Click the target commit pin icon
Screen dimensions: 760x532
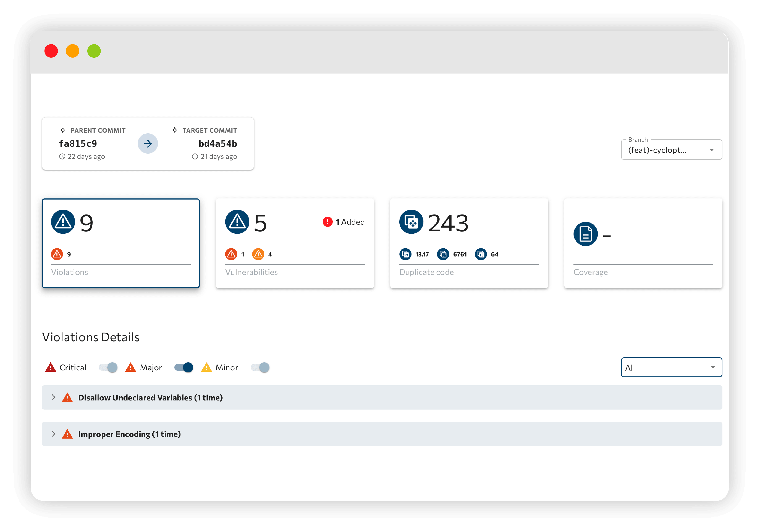coord(175,130)
